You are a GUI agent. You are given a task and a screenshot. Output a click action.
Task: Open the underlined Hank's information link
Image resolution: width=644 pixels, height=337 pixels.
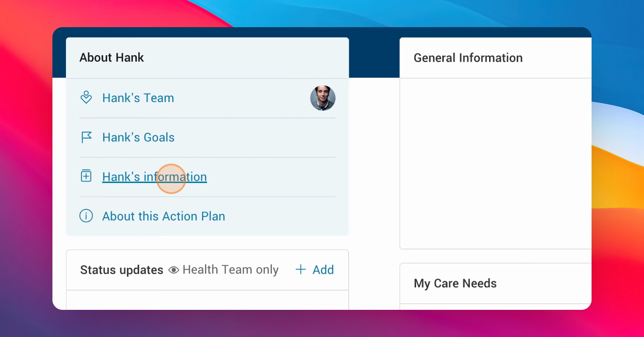tap(154, 177)
